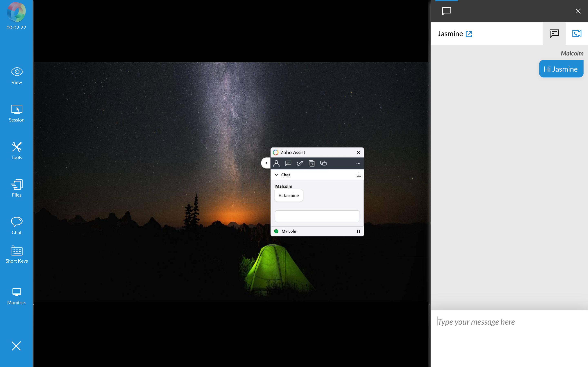
Task: Open the Monitors selector in the sidebar
Action: (x=16, y=296)
